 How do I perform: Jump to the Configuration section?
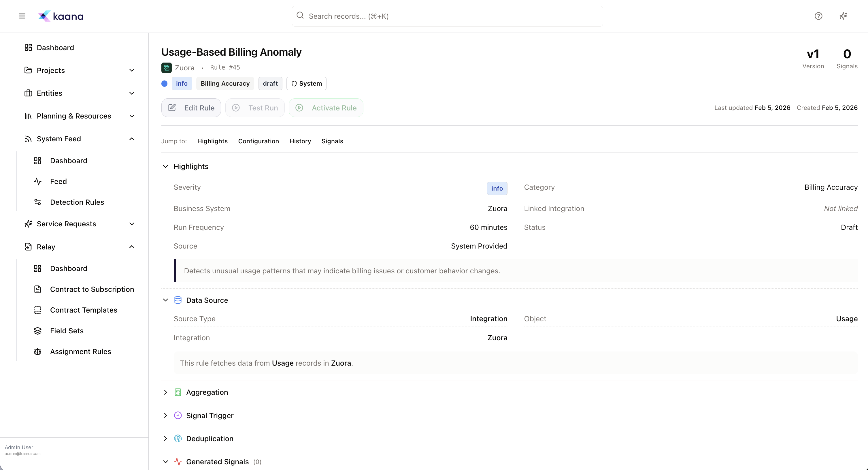(258, 141)
